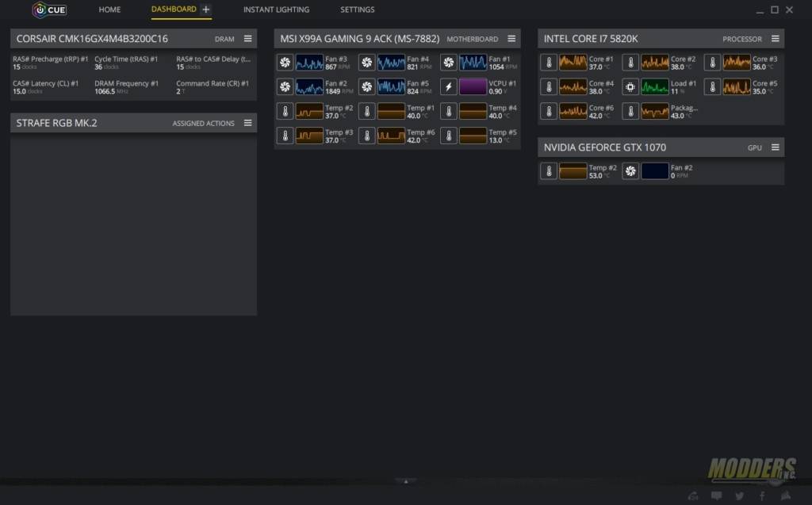Image resolution: width=812 pixels, height=505 pixels.
Task: Click the motherboard Fan #1 fan icon
Action: point(449,63)
